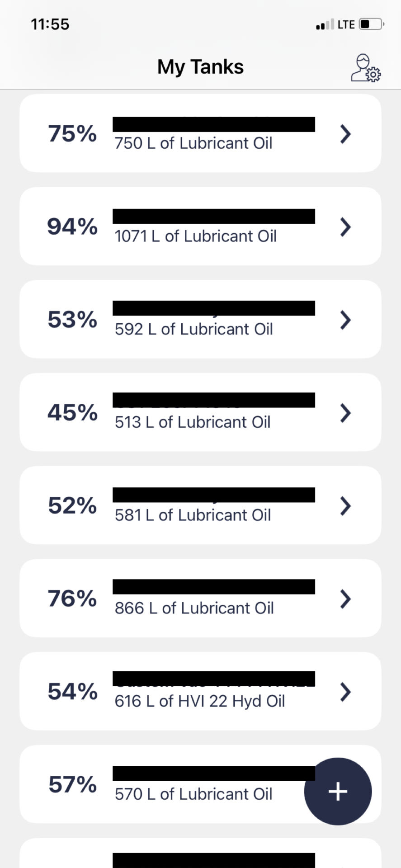The height and width of the screenshot is (868, 401).
Task: Select the 94% level percentage
Action: 72,226
